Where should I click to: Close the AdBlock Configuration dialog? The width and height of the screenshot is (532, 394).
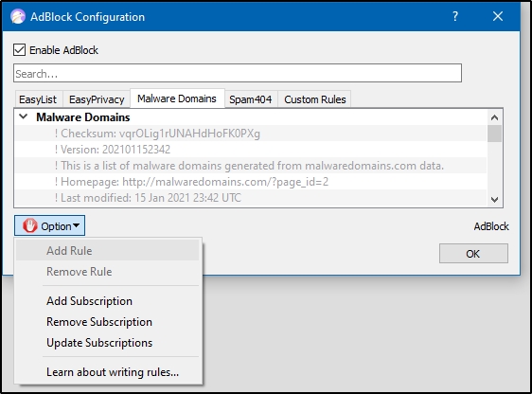pyautogui.click(x=498, y=16)
